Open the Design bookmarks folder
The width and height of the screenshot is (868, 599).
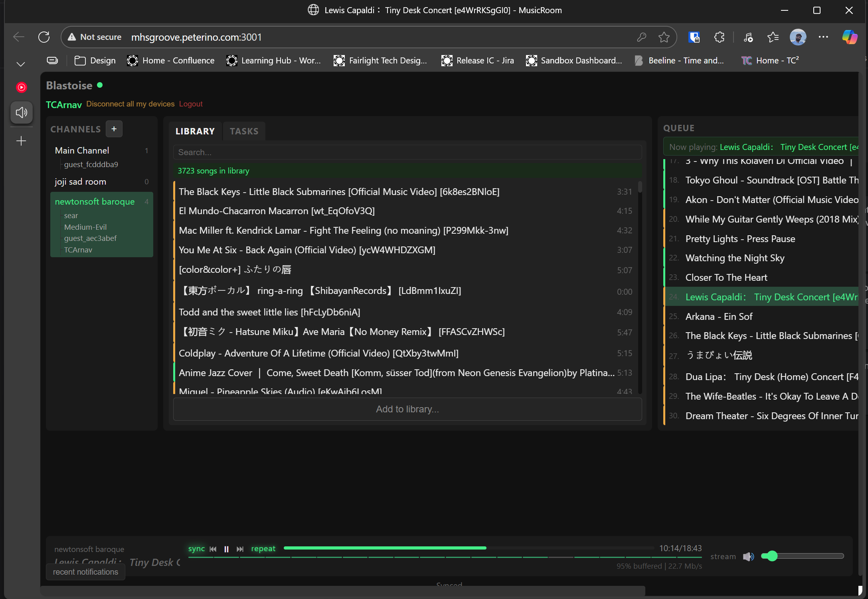(x=95, y=61)
